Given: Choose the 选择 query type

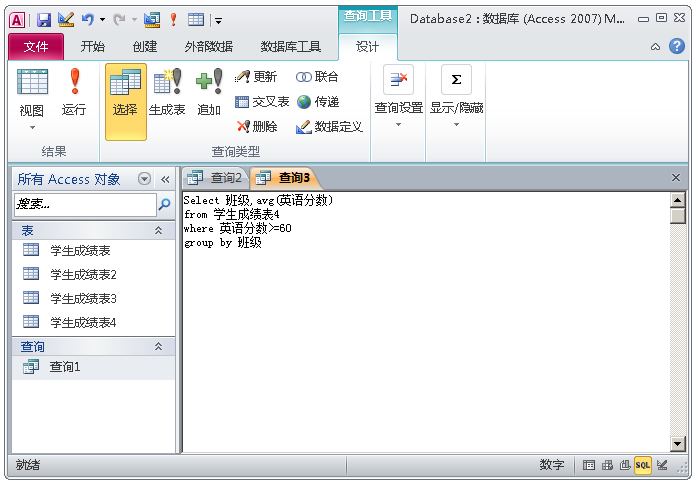Looking at the screenshot, I should click(x=126, y=102).
